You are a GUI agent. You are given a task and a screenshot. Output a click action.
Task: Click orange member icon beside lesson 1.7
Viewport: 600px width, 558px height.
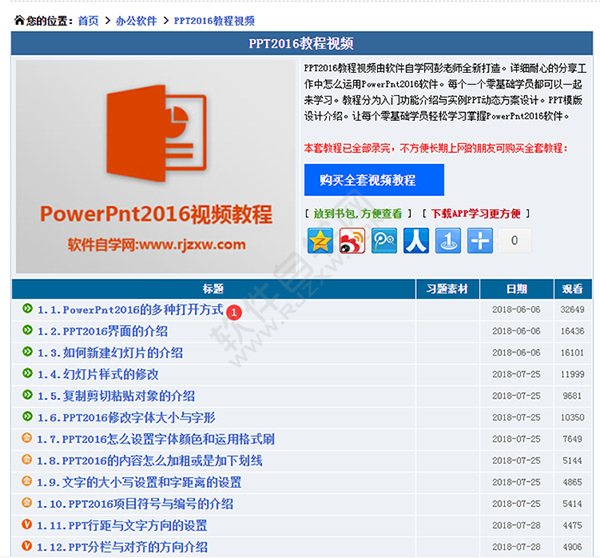[x=27, y=437]
